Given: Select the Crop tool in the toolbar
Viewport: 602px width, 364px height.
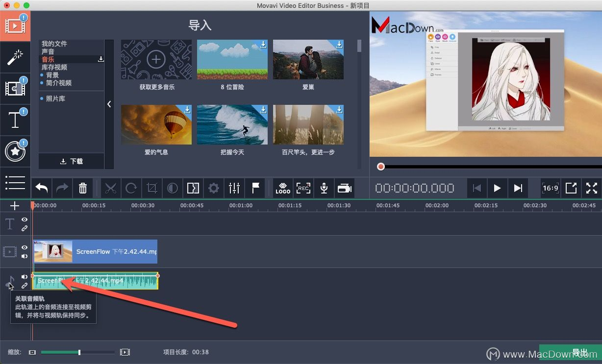Looking at the screenshot, I should tap(152, 188).
